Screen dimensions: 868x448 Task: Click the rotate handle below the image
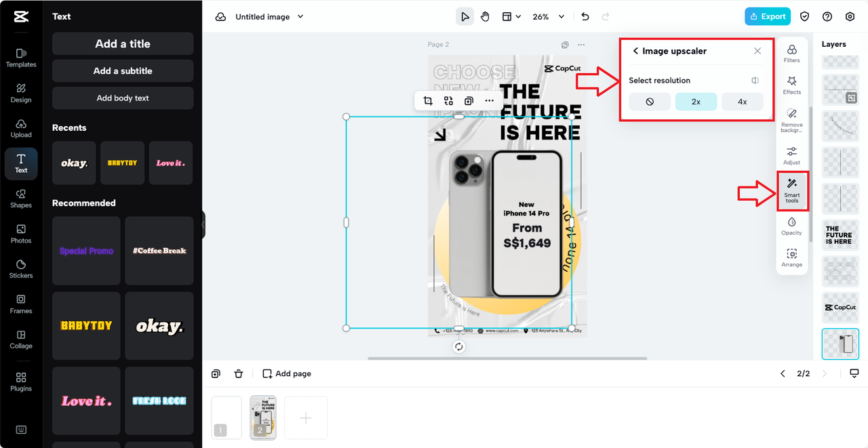pos(459,346)
